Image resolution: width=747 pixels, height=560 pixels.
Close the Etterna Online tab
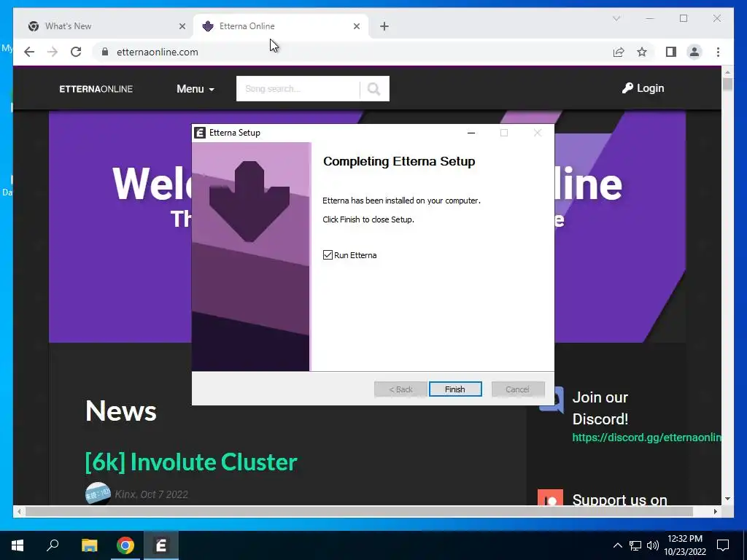[x=356, y=26]
